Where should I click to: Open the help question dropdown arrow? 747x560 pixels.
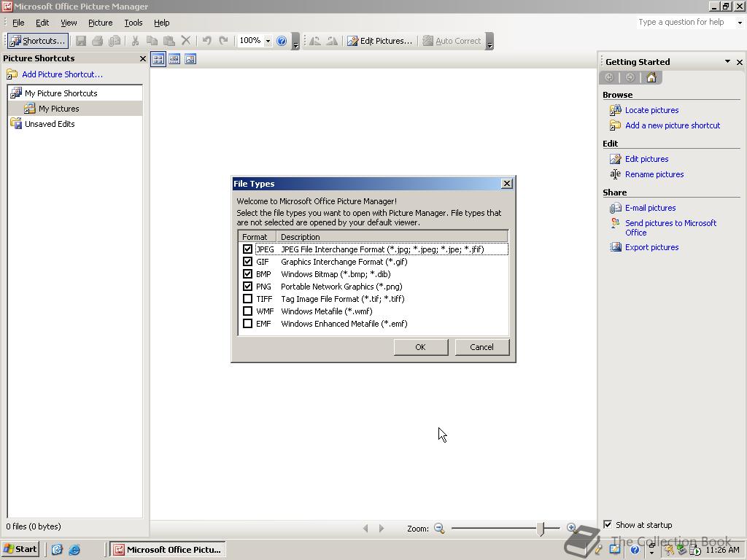(x=740, y=23)
